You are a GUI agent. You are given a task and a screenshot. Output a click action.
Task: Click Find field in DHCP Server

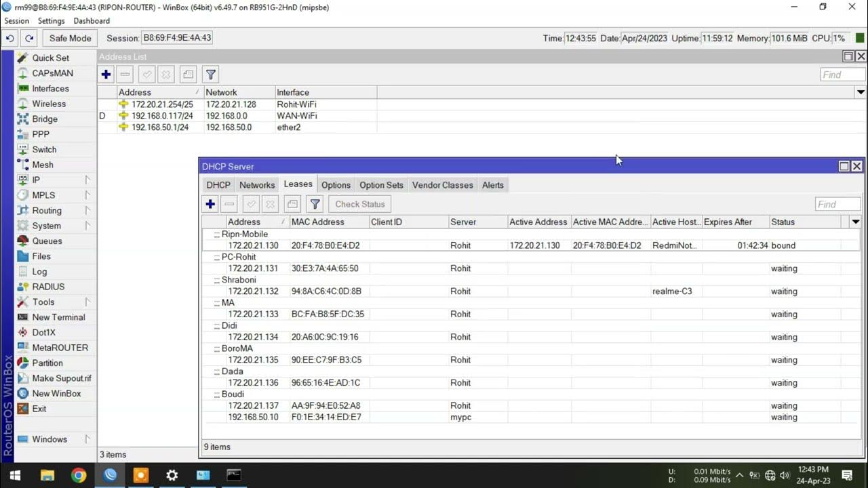(x=837, y=204)
